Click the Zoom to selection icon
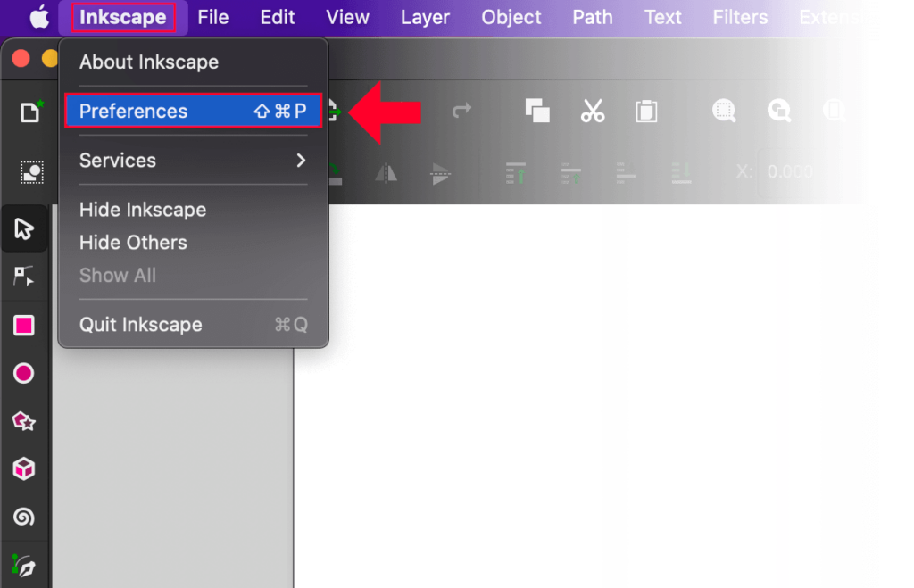This screenshot has height=588, width=914. pyautogui.click(x=724, y=111)
